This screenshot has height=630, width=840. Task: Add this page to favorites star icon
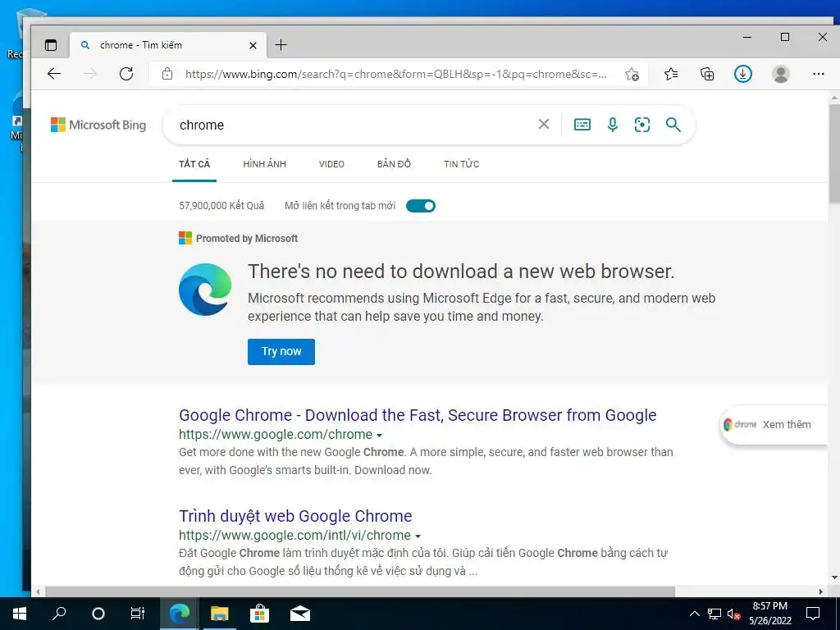[632, 74]
